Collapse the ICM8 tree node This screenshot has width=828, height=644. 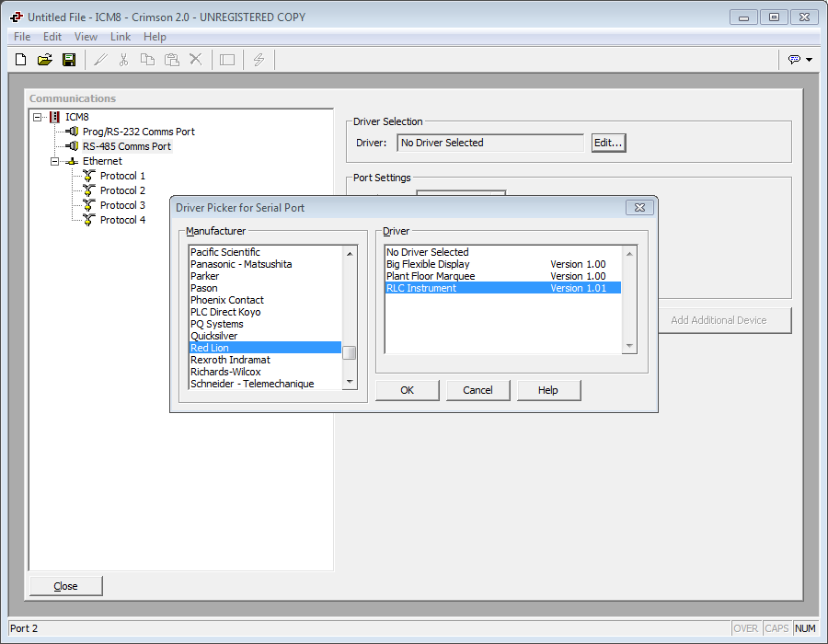(38, 117)
